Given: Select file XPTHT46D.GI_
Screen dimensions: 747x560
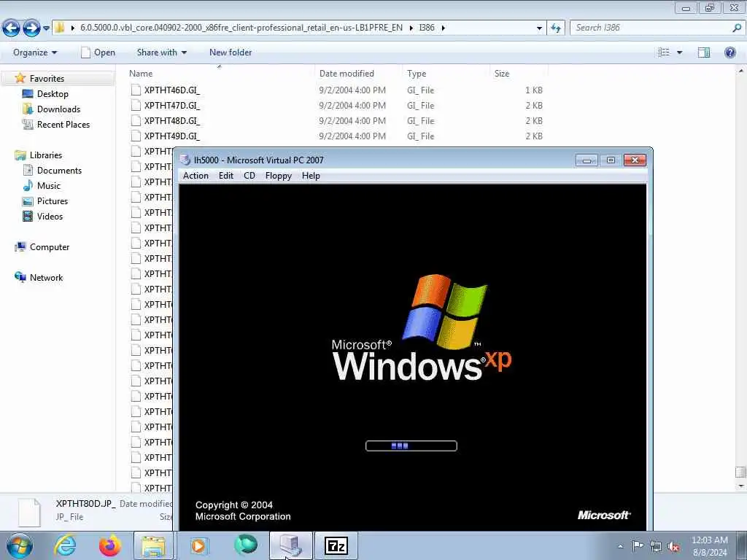Looking at the screenshot, I should coord(172,90).
